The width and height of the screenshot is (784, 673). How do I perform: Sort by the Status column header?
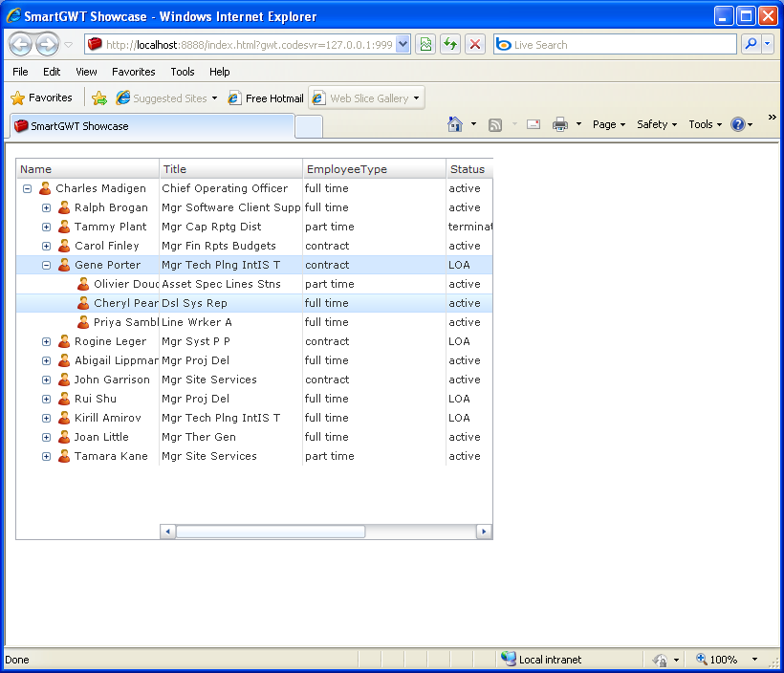coord(469,169)
